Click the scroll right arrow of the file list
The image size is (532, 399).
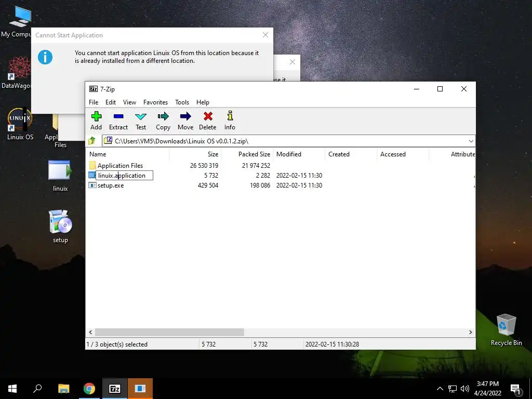[471, 332]
